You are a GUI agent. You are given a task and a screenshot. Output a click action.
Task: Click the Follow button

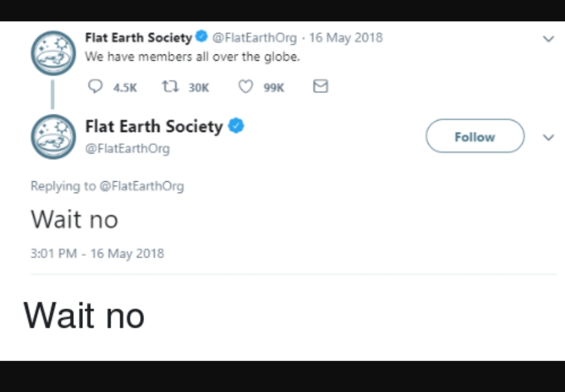[x=475, y=136]
